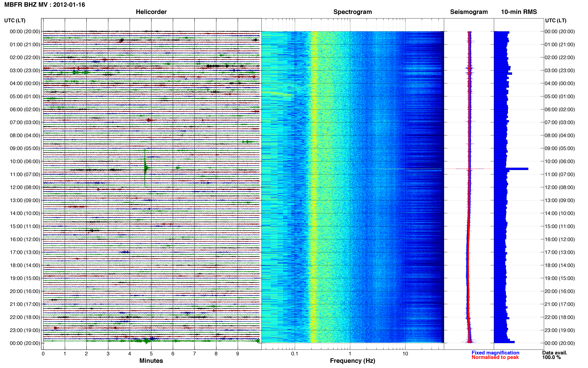Click right time label '12:00 (08:00)'
This screenshot has width=588, height=368.
(x=560, y=187)
